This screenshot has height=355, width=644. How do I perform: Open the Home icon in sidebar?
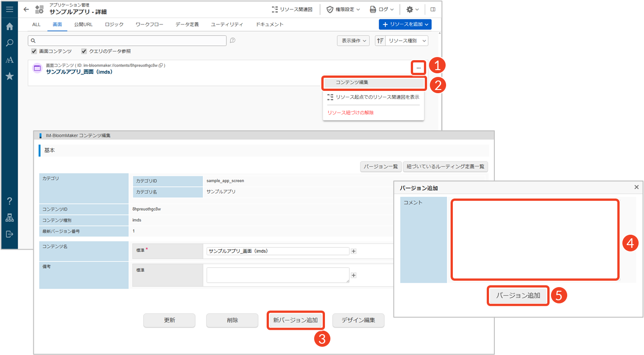pyautogui.click(x=9, y=26)
